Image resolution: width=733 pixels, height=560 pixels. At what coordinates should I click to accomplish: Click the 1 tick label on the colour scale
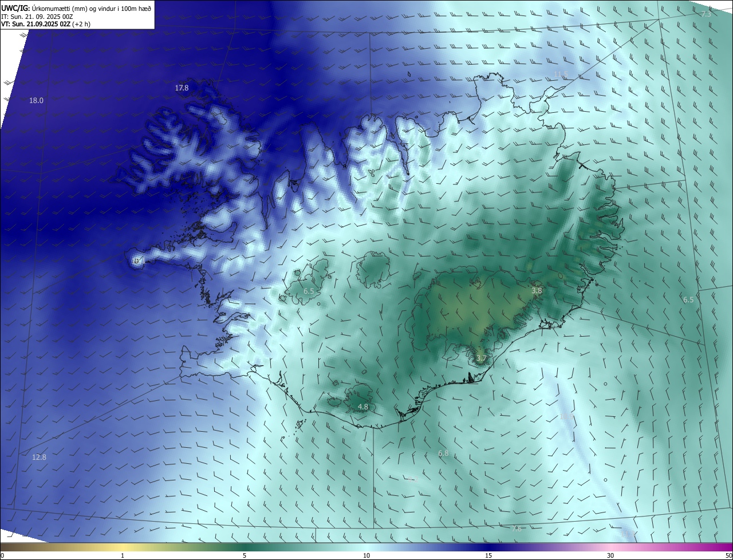click(x=123, y=555)
